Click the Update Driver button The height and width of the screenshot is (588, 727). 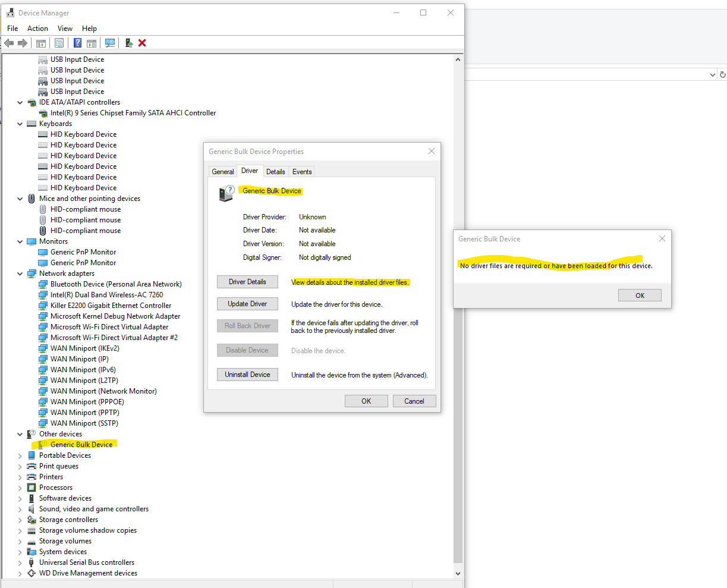(247, 304)
